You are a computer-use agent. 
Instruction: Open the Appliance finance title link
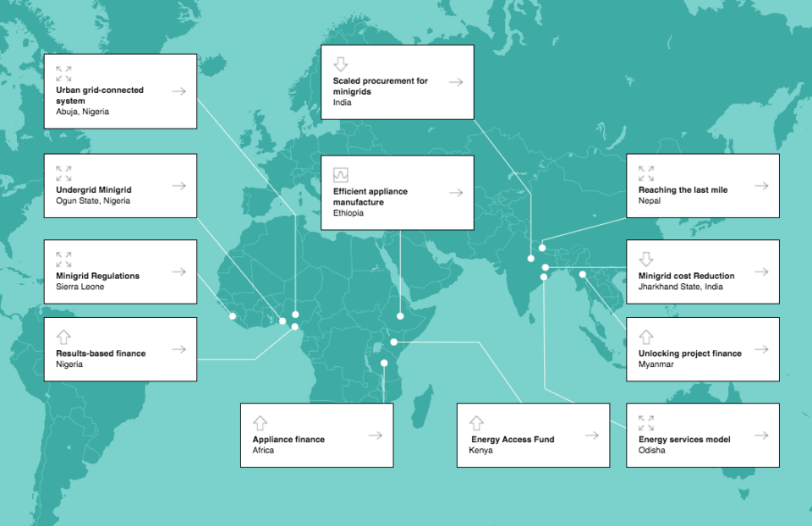click(288, 440)
